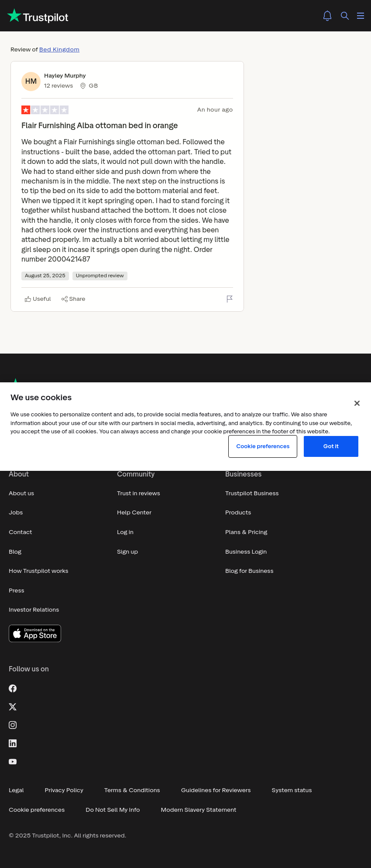Open Do Not Sell My Info link
The image size is (371, 868).
point(113,810)
